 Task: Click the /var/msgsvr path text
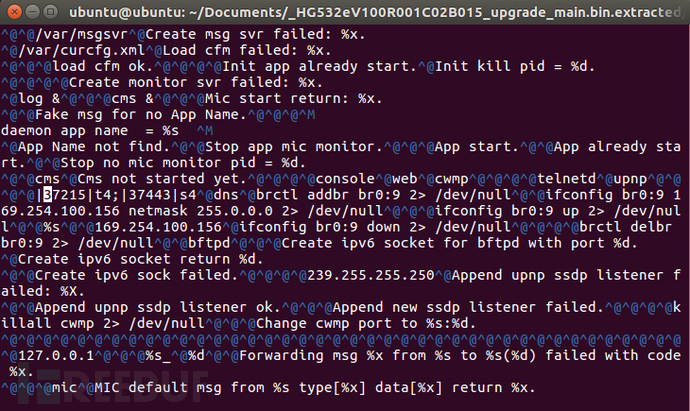pyautogui.click(x=82, y=34)
